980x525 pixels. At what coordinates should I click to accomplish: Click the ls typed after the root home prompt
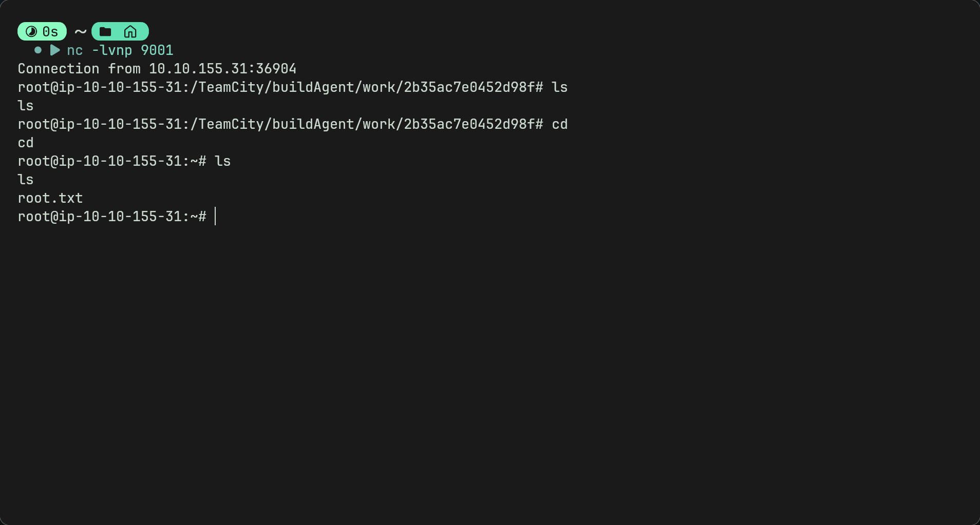pyautogui.click(x=223, y=161)
